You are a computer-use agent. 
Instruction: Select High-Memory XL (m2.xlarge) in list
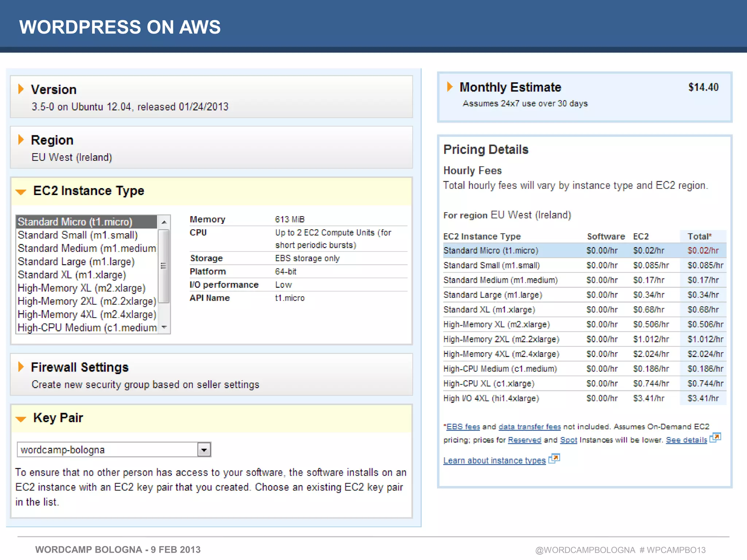87,288
